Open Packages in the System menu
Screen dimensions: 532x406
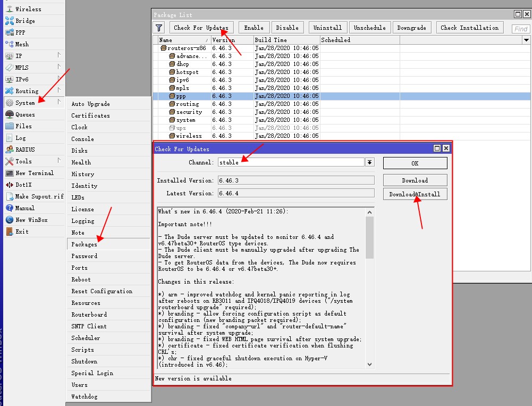(x=108, y=244)
